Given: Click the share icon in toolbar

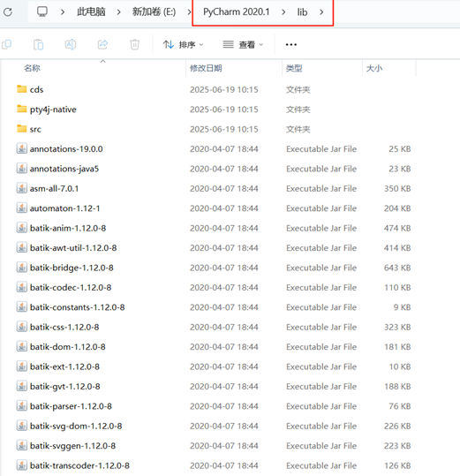Looking at the screenshot, I should point(103,45).
